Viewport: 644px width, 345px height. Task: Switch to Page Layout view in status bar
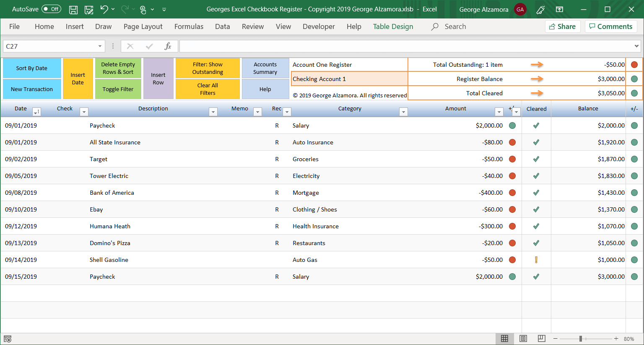coord(523,338)
